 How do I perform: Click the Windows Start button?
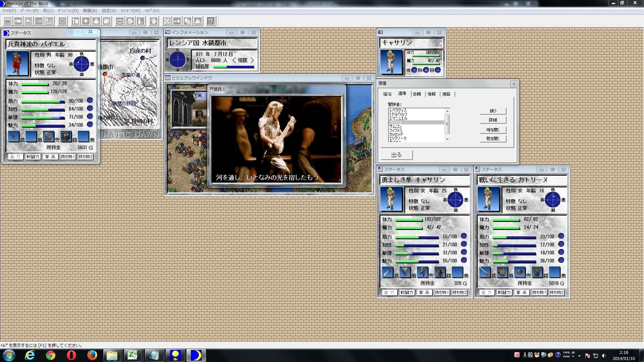coord(9,355)
